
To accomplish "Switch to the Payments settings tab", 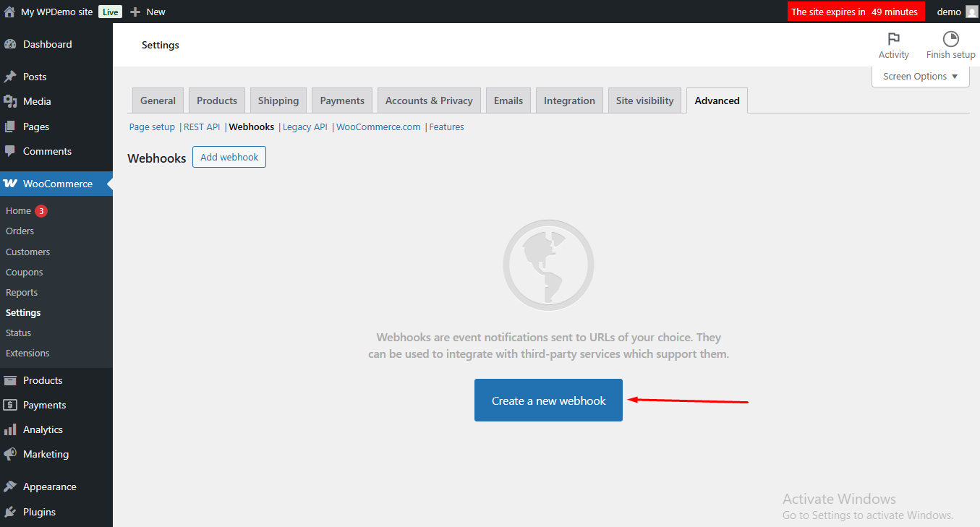I will [342, 100].
